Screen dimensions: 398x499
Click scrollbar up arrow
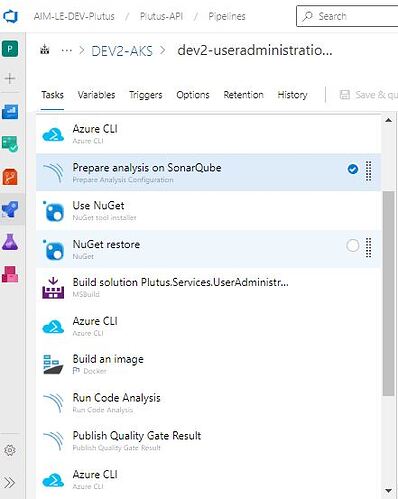click(388, 120)
